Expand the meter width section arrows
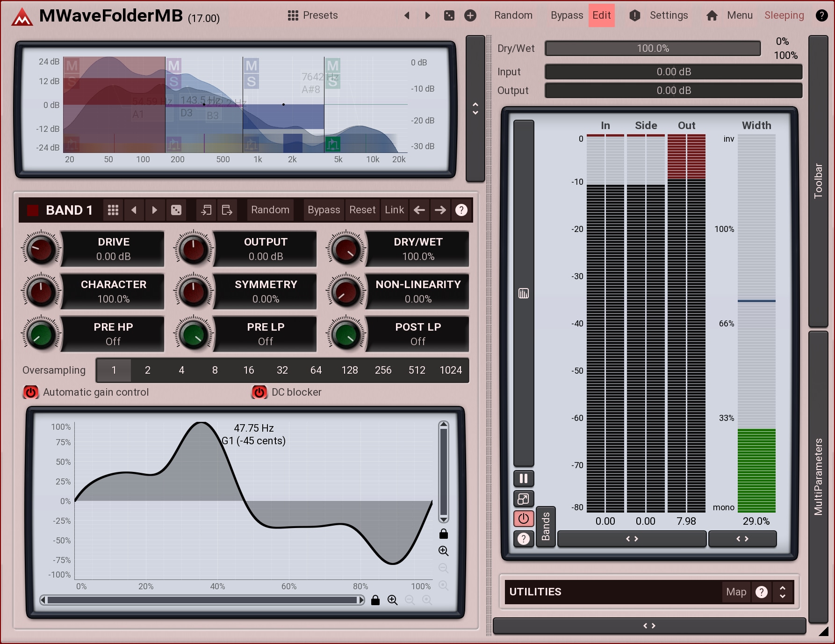Image resolution: width=835 pixels, height=644 pixels. coord(742,539)
